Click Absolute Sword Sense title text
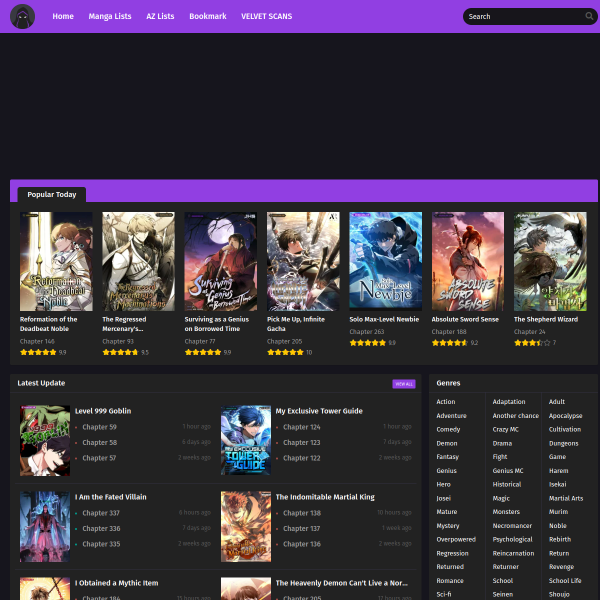The image size is (600, 600). 465,320
